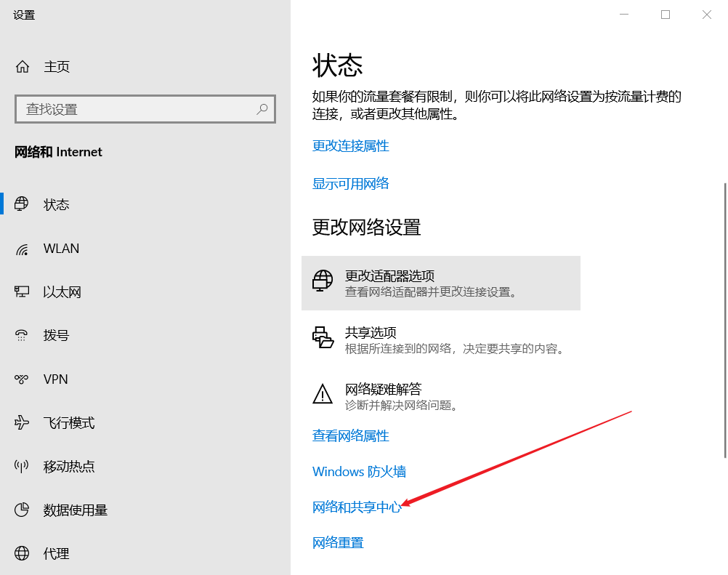
Task: Click the 拨号 dial-up icon
Action: pyautogui.click(x=21, y=335)
